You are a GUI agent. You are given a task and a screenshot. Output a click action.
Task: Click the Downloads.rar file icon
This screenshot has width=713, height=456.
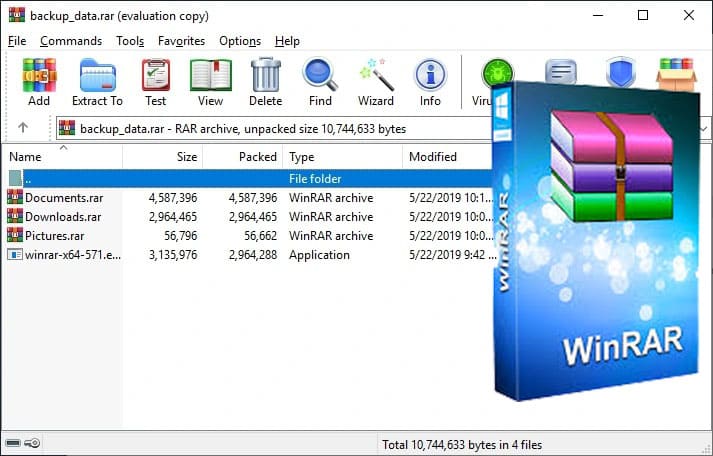click(x=15, y=216)
